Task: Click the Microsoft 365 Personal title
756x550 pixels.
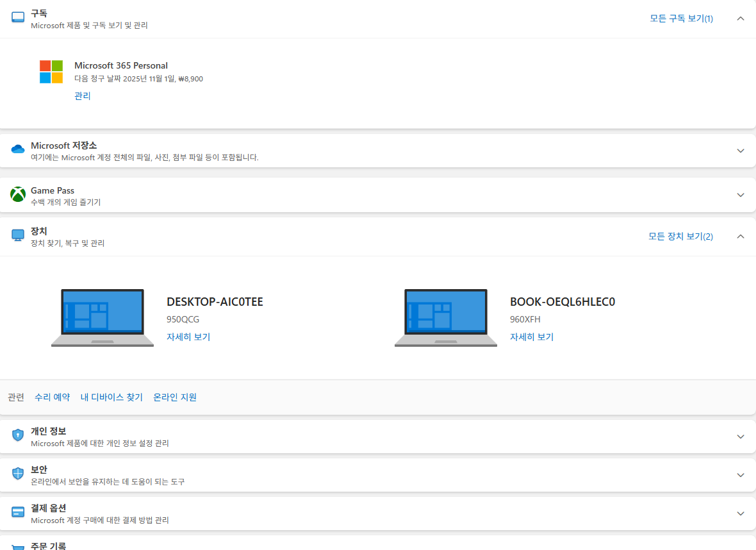Action: point(121,65)
